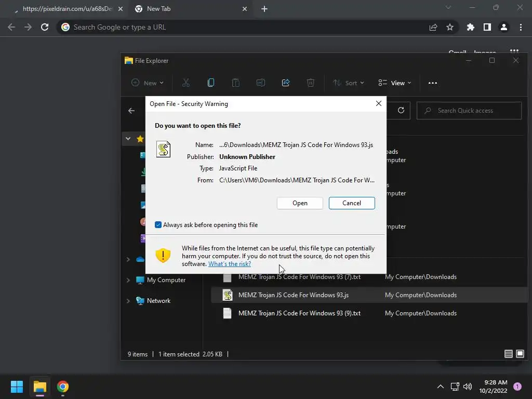Click the Copy icon in File Explorer toolbar
Viewport: 532px width, 399px height.
tap(211, 83)
